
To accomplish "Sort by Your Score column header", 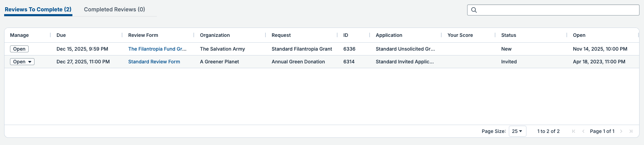I will pos(460,35).
